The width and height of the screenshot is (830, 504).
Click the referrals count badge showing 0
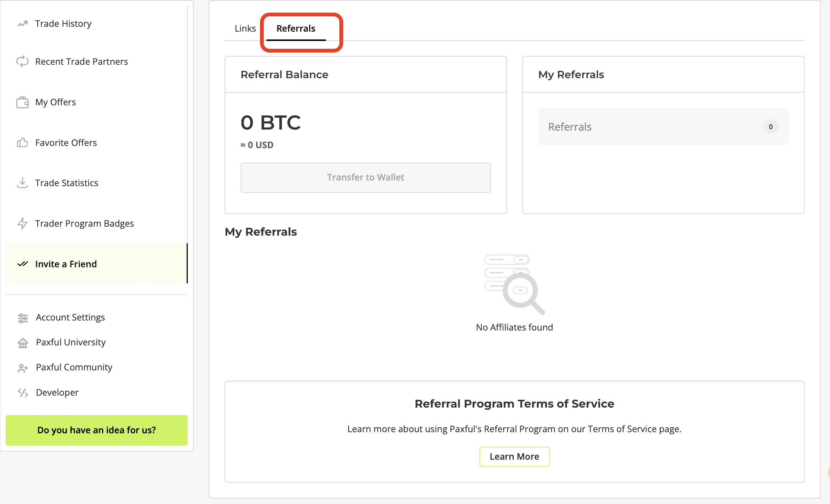[x=770, y=127]
